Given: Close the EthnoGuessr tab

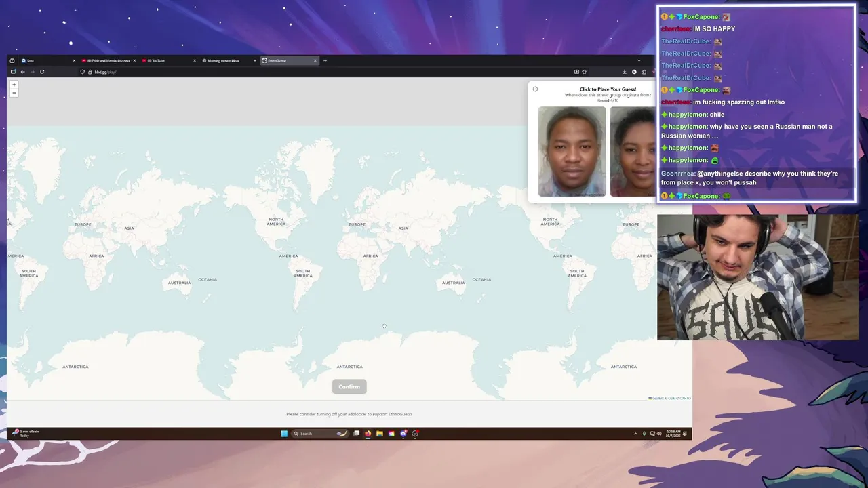Looking at the screenshot, I should [x=315, y=60].
